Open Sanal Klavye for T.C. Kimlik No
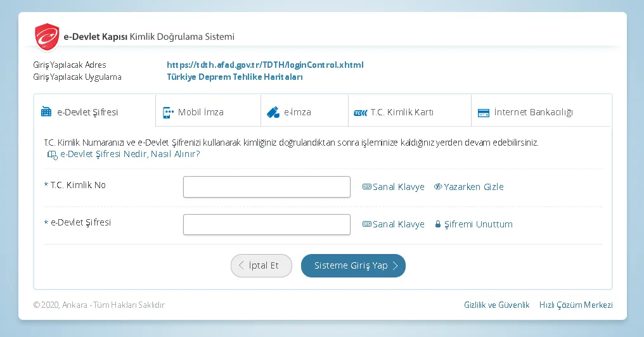The width and height of the screenshot is (644, 337). tap(394, 187)
